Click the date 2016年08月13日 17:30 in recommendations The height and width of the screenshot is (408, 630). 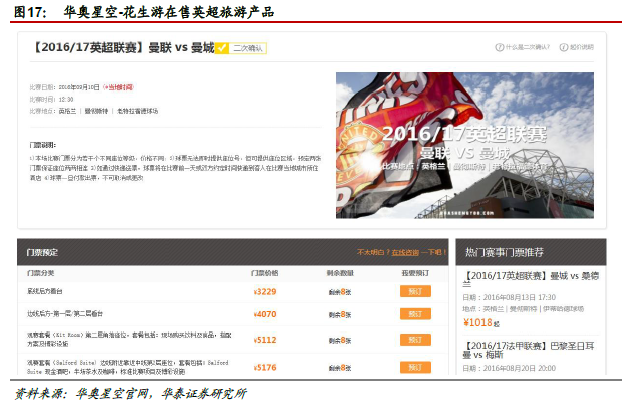click(x=520, y=297)
